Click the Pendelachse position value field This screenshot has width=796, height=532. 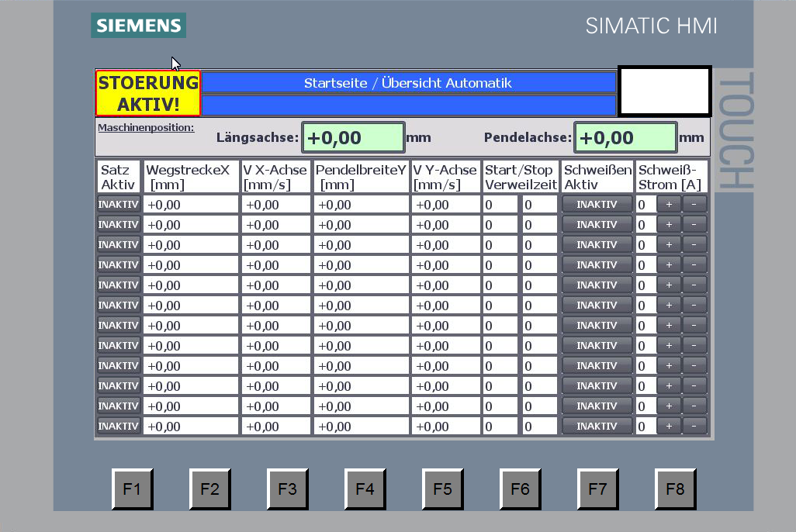[x=625, y=137]
